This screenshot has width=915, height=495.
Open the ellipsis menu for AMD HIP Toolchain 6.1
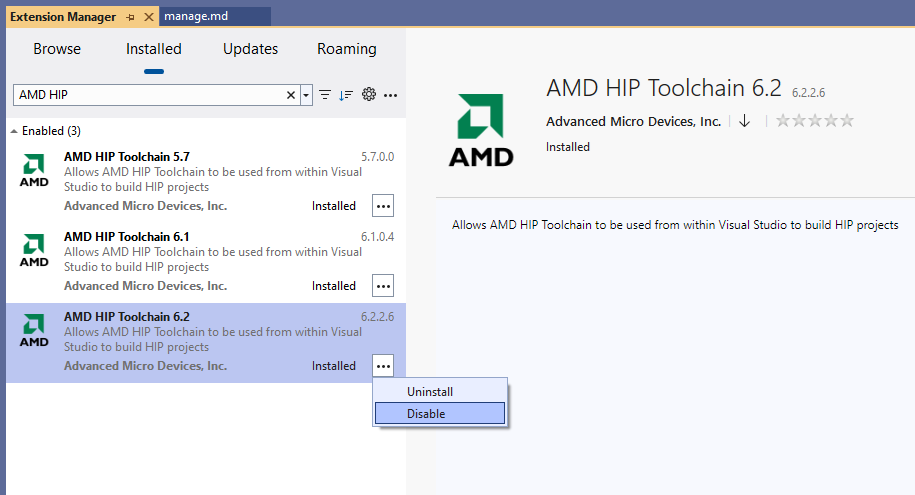383,286
